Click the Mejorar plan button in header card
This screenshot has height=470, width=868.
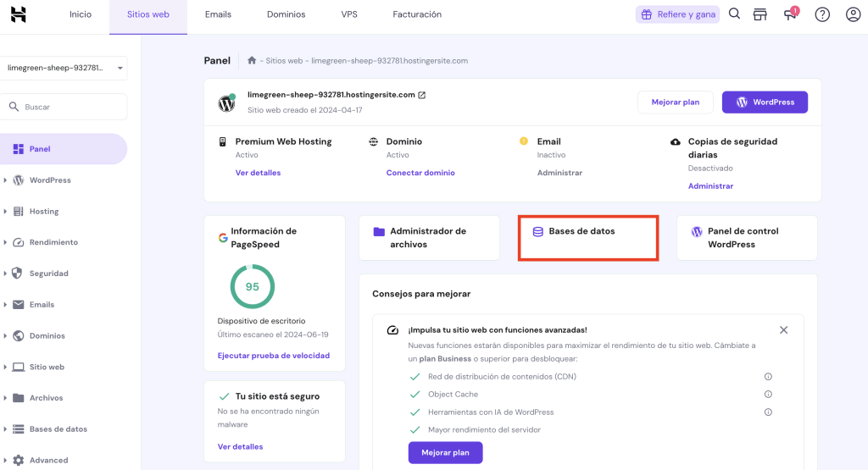click(676, 102)
